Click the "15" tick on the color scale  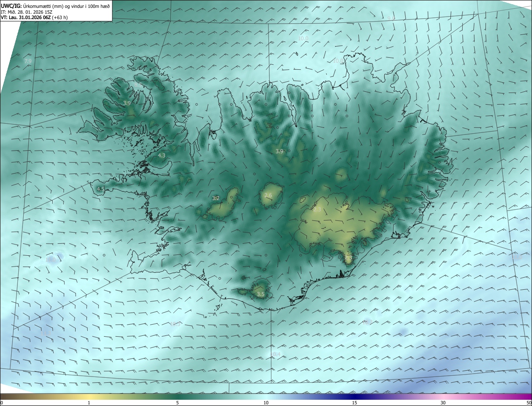click(355, 403)
